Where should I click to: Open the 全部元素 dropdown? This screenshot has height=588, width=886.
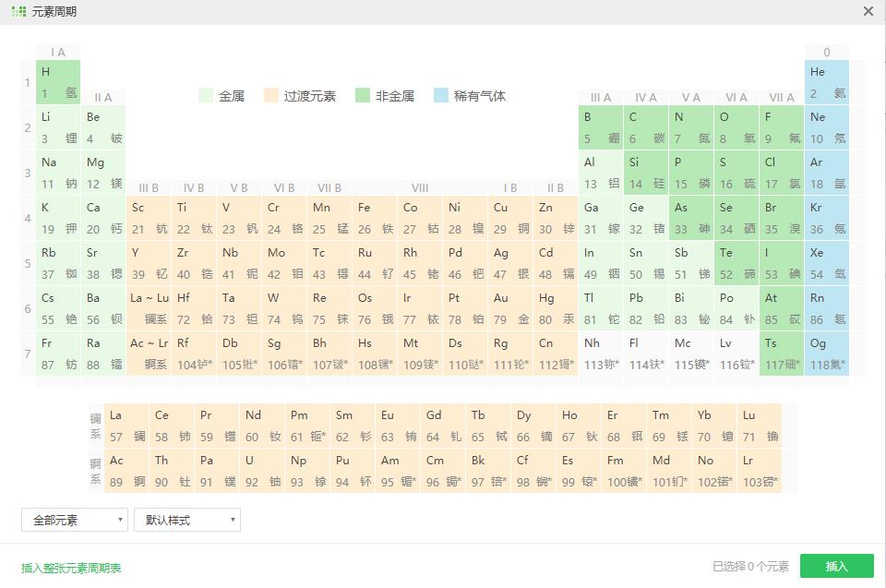tap(74, 520)
